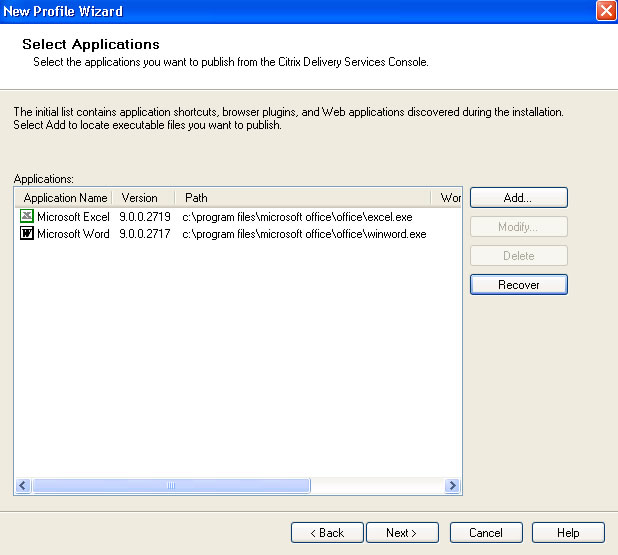
Task: Click the Modify... button
Action: point(519,227)
